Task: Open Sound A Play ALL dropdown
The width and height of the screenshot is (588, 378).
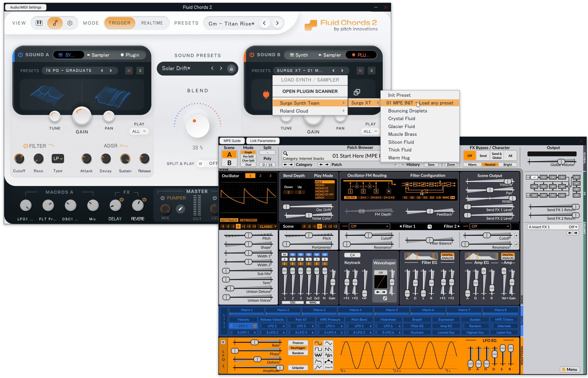Action: point(139,132)
